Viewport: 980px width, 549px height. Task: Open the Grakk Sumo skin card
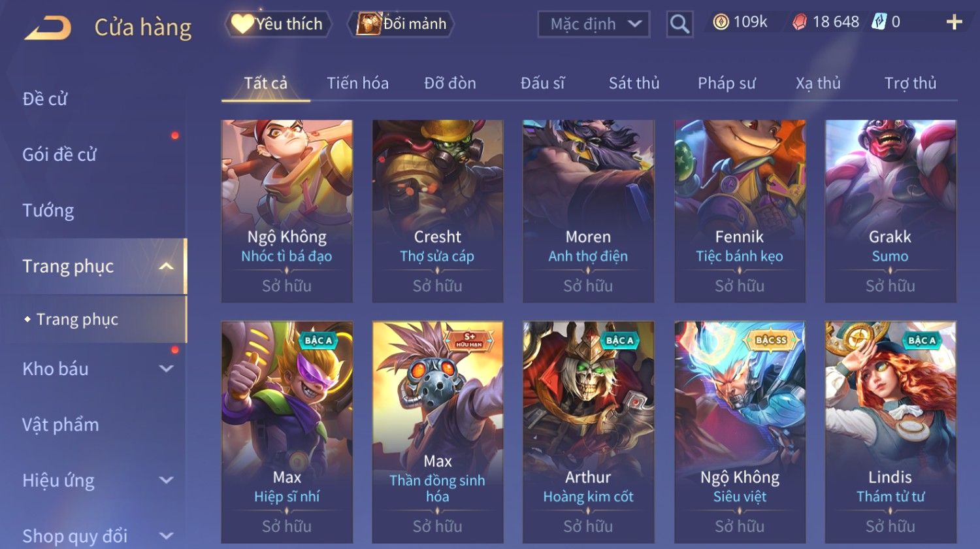[890, 211]
